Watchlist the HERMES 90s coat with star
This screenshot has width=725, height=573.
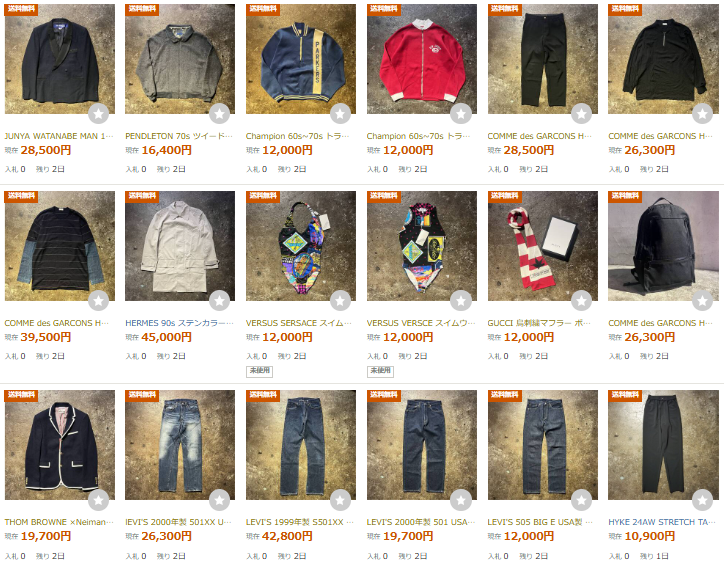(x=219, y=301)
